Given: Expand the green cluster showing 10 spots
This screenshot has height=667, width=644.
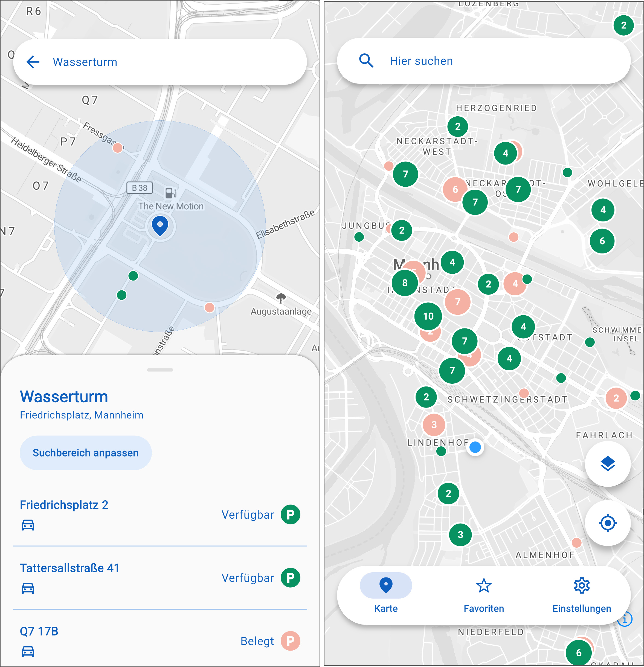Looking at the screenshot, I should [428, 316].
